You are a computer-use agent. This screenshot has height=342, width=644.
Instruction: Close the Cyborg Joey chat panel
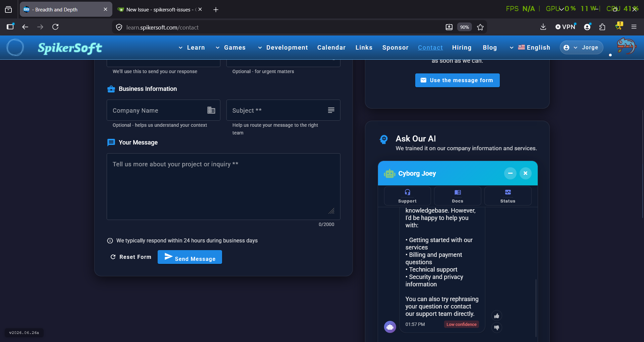coord(526,173)
